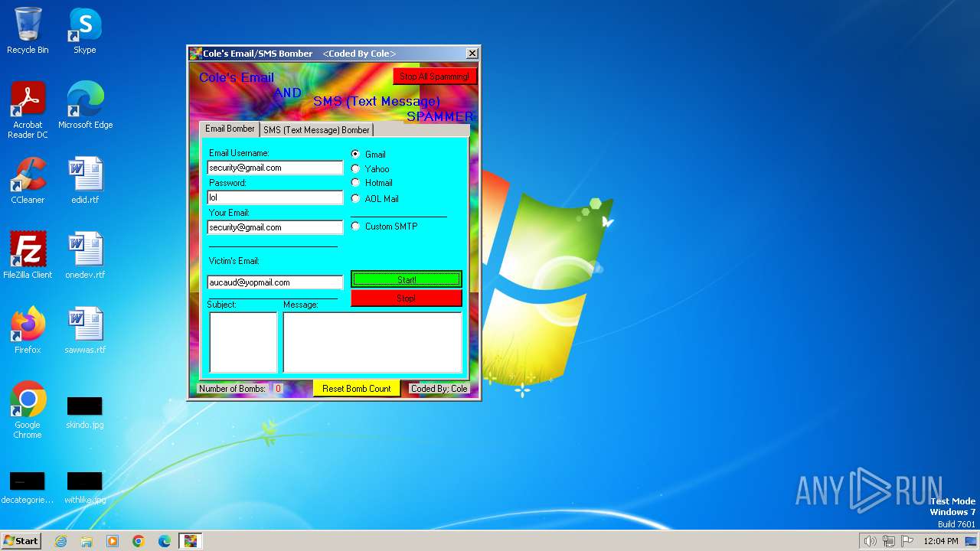Launch the Google Chrome desktop shortcut

click(28, 410)
